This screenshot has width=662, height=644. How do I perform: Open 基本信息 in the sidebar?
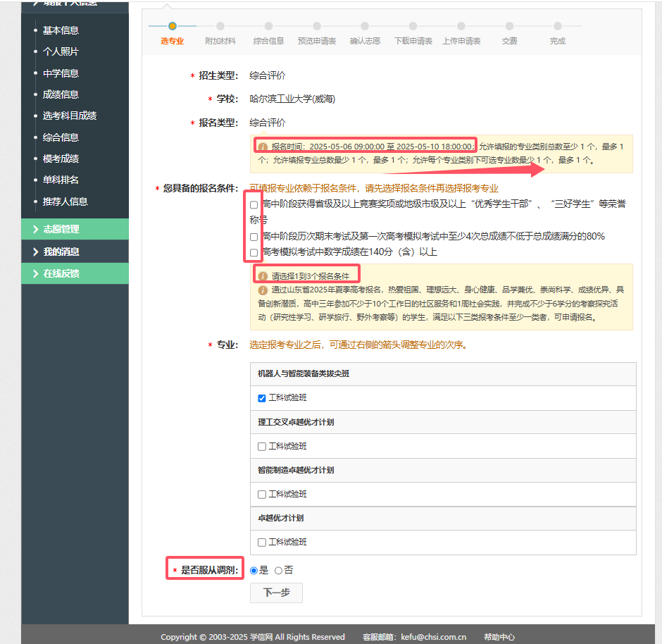click(61, 30)
